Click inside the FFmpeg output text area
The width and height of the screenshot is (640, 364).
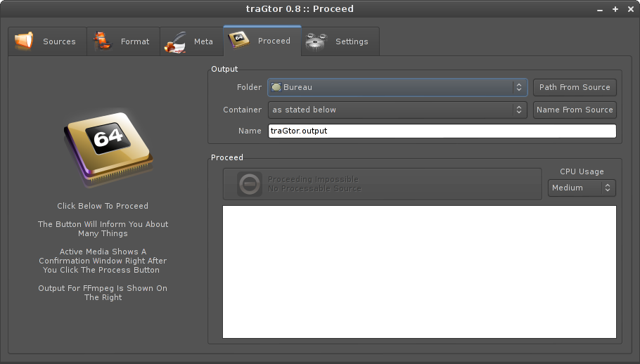tap(419, 272)
